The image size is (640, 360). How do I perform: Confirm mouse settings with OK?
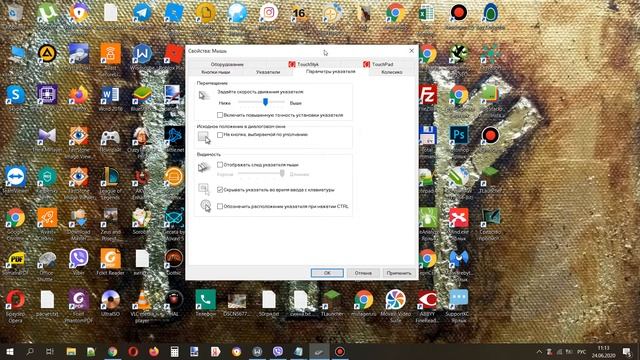pyautogui.click(x=327, y=273)
